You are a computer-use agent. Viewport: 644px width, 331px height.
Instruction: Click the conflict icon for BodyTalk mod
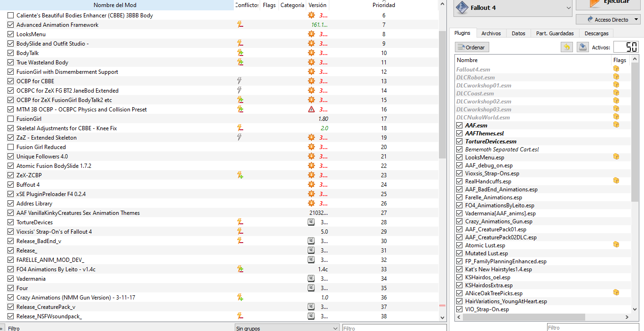click(240, 53)
